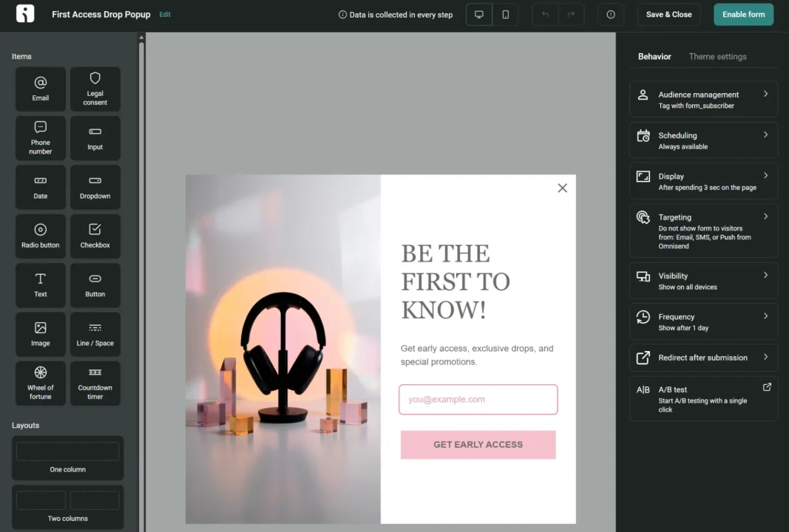789x532 pixels.
Task: Click GET EARLY ACCESS button in popup
Action: 478,445
